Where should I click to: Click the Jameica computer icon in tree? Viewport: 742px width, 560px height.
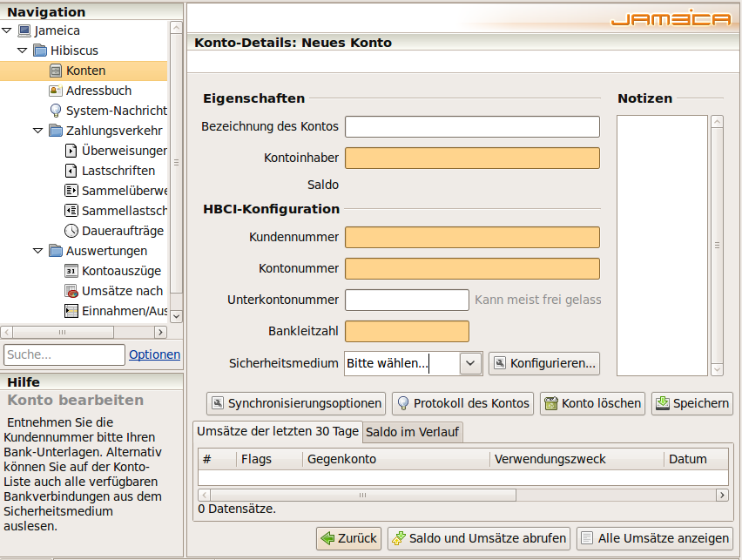[x=24, y=30]
